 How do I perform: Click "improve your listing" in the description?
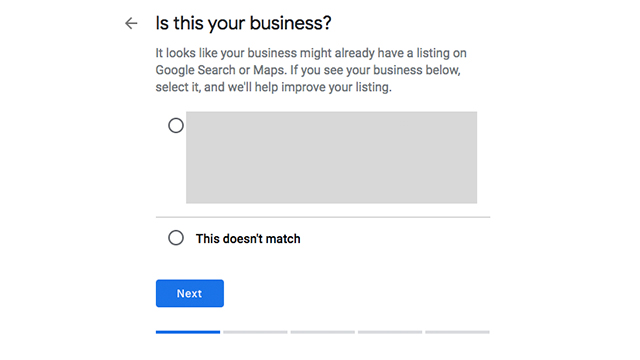(x=336, y=87)
